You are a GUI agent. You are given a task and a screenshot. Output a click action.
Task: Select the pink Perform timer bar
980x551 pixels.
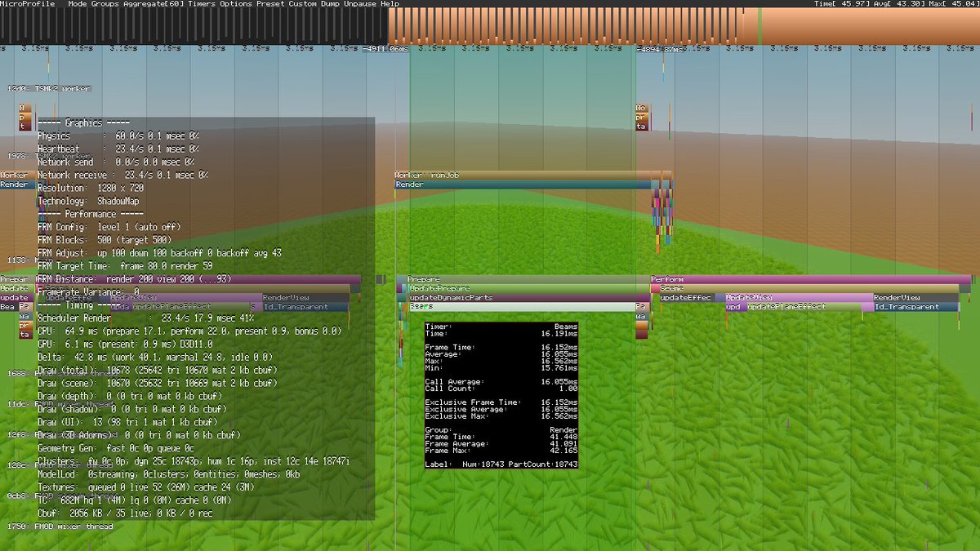[808, 279]
